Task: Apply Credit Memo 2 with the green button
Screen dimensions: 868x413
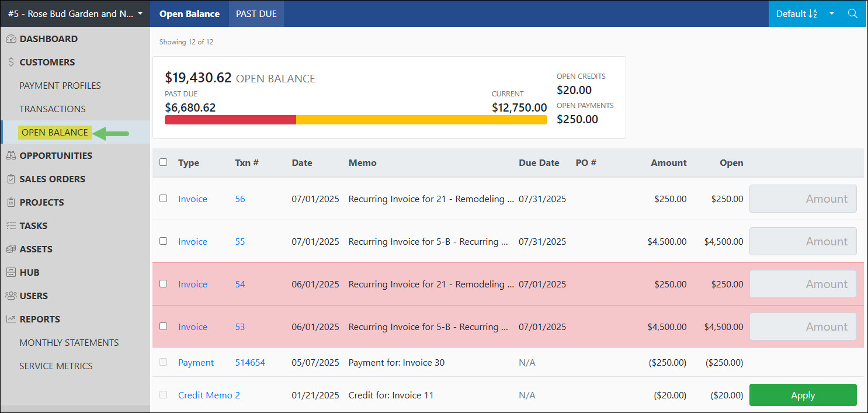Action: 803,395
